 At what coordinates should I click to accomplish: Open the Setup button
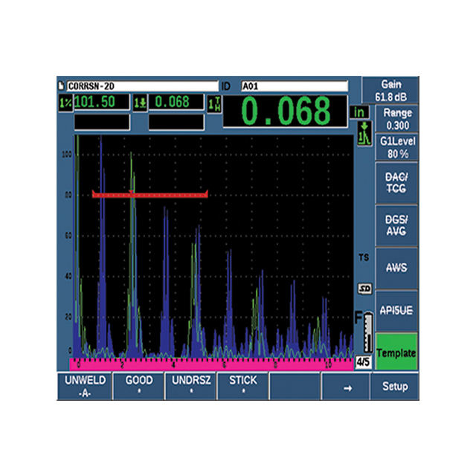click(x=395, y=386)
